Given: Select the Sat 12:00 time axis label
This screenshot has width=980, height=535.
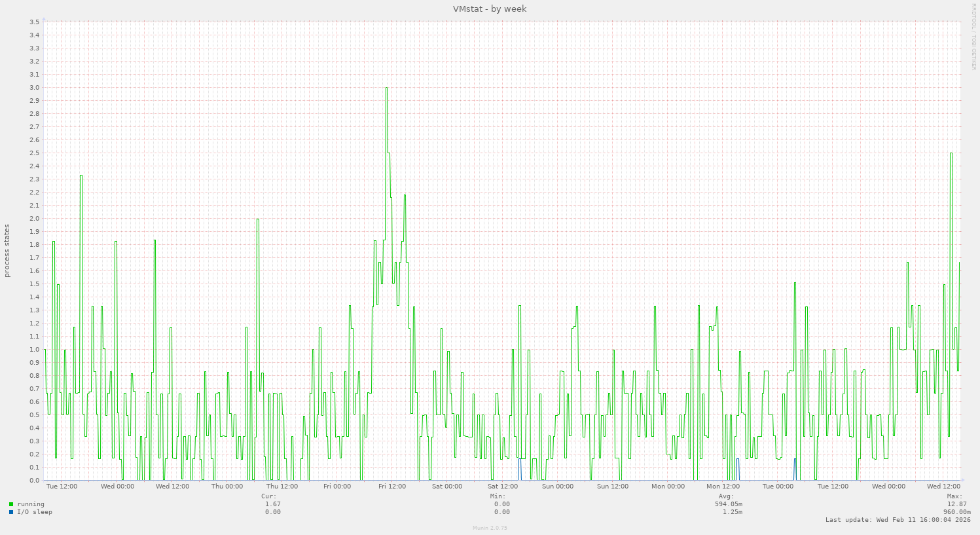Looking at the screenshot, I should (503, 487).
